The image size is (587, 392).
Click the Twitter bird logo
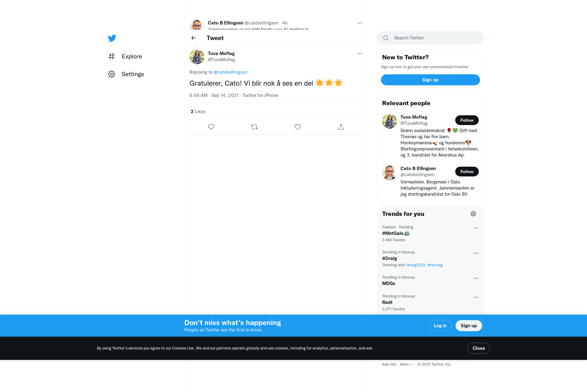[x=112, y=38]
